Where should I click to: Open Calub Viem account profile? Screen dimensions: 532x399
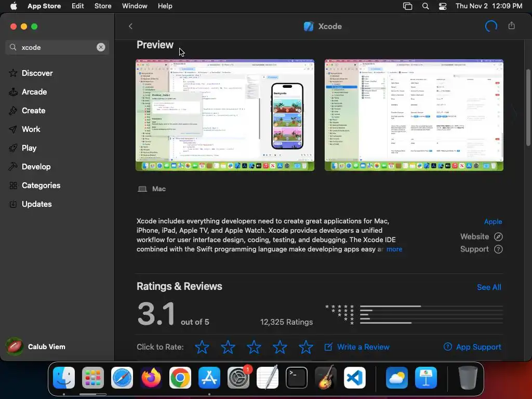(36, 347)
